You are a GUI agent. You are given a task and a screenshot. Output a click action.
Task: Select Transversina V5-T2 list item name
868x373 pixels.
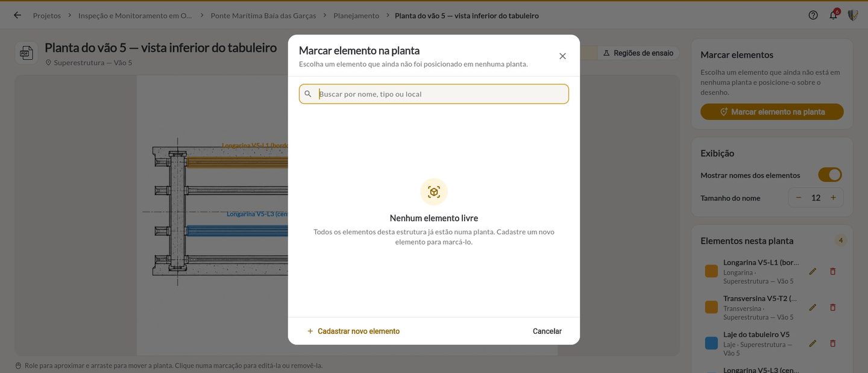click(x=760, y=298)
